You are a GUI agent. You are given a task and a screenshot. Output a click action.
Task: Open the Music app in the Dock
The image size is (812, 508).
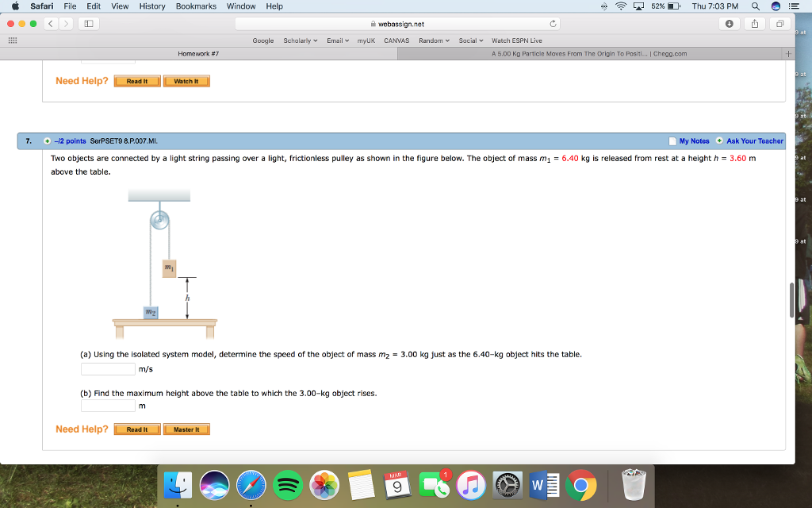[x=471, y=484]
